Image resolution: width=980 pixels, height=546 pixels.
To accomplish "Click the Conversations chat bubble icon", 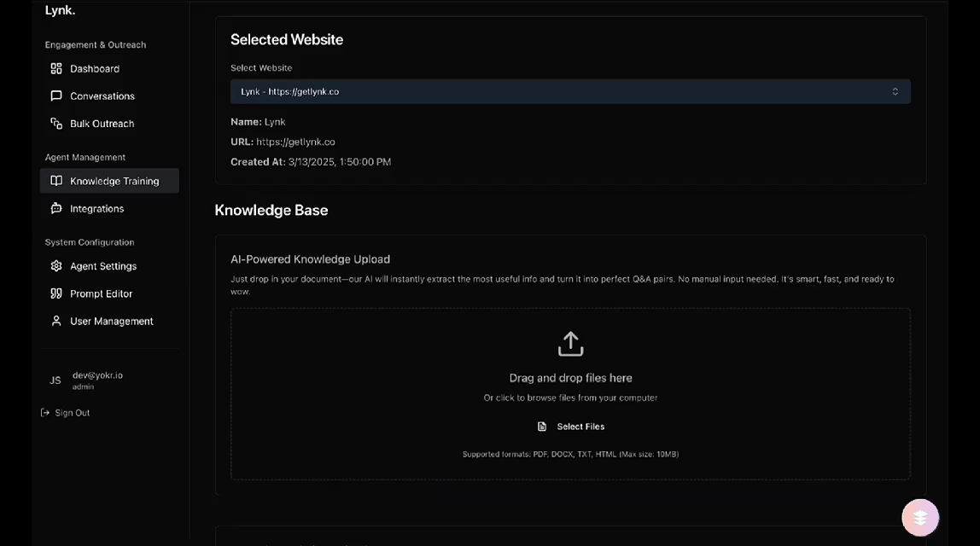I will 56,96.
